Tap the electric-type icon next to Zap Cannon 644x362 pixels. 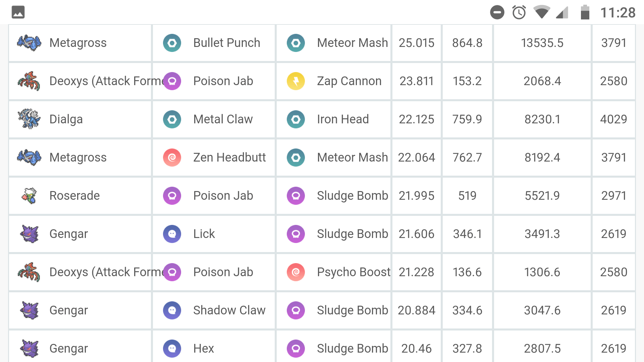coord(296,81)
